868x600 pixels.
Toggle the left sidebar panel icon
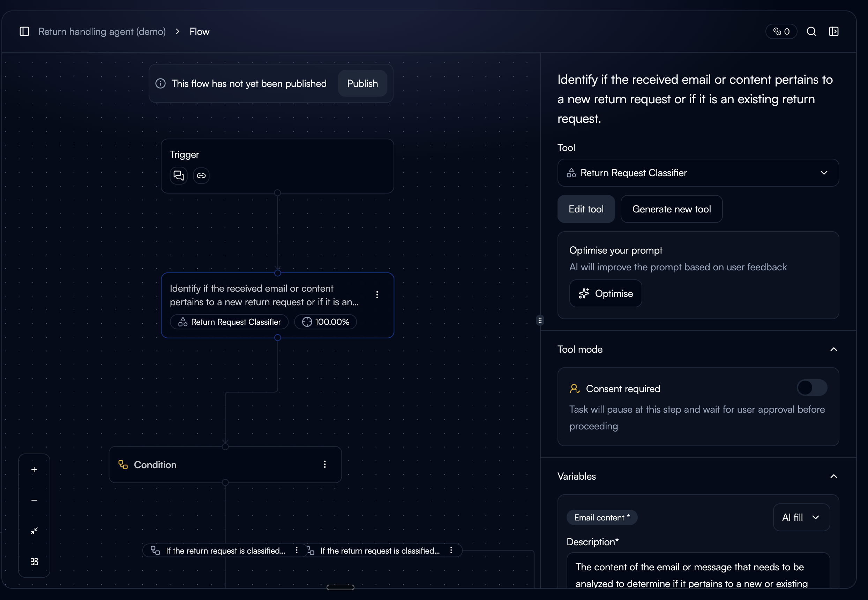(24, 32)
